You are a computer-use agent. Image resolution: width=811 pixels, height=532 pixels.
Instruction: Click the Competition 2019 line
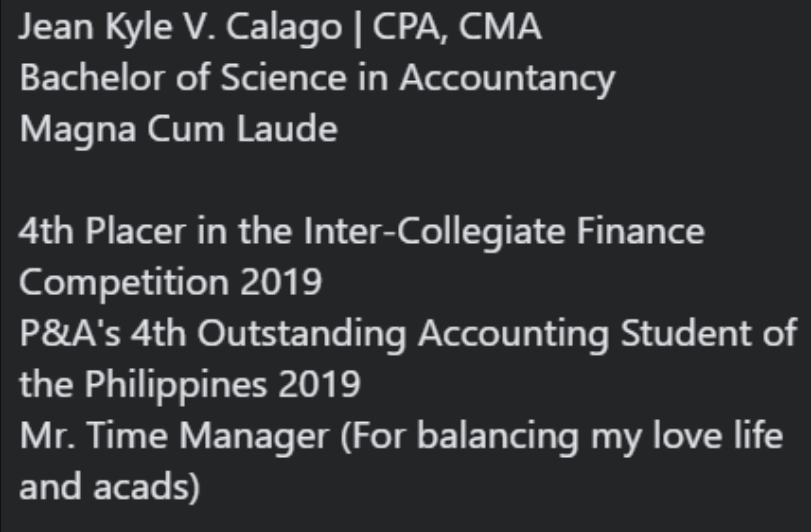171,283
